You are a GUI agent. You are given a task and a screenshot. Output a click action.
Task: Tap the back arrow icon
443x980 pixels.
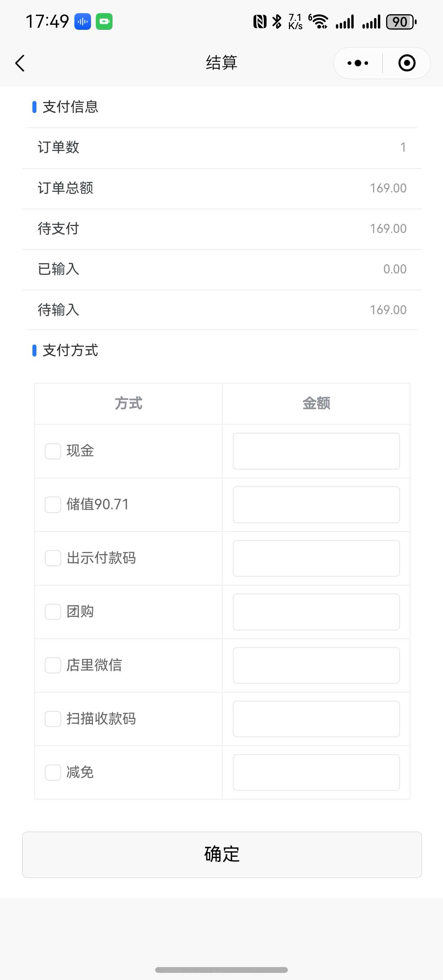tap(20, 63)
